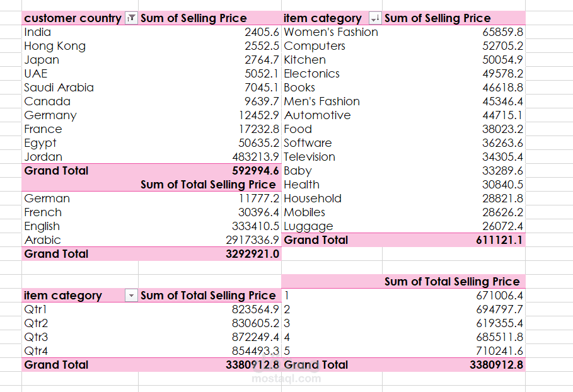
Task: Open the quarterly table's item category dropdown
Action: click(x=131, y=296)
